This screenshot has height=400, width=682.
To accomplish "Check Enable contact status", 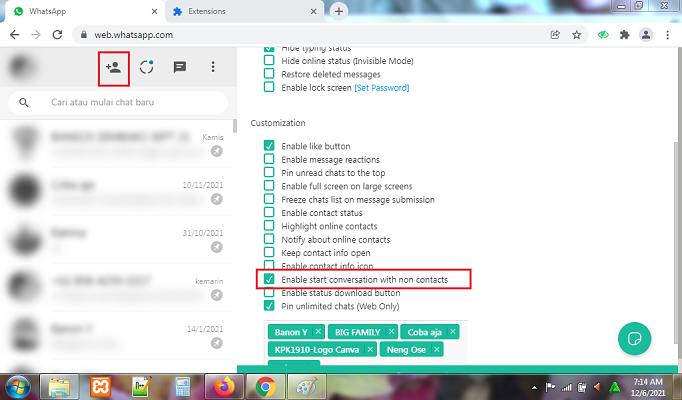I will [x=269, y=212].
